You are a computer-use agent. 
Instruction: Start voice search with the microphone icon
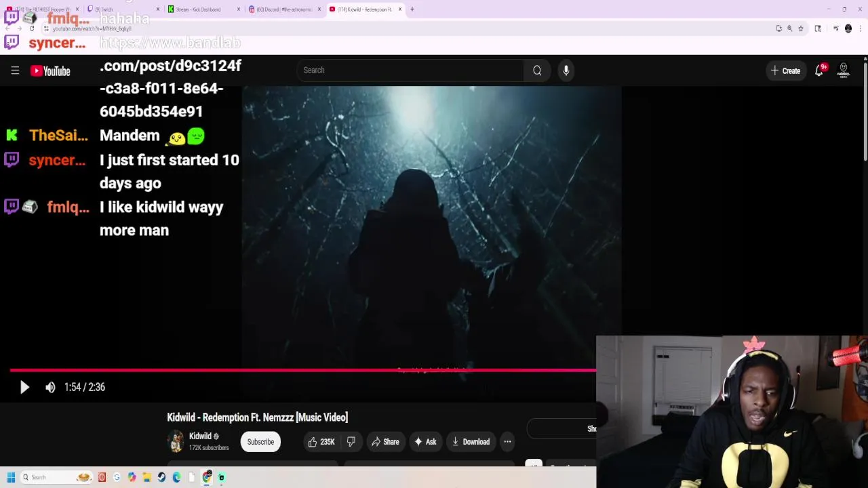pos(566,70)
